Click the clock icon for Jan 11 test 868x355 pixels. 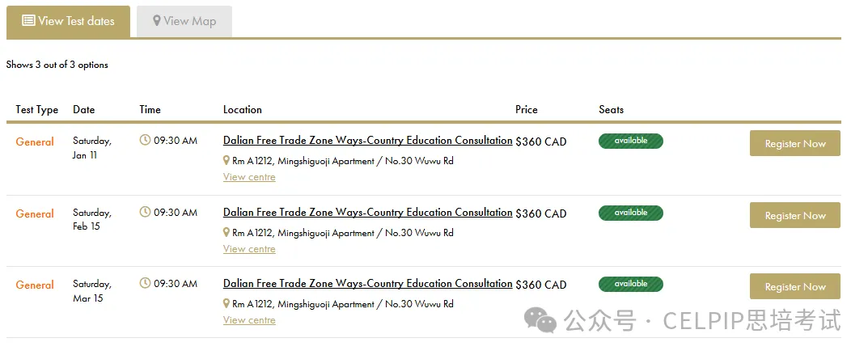tap(145, 140)
